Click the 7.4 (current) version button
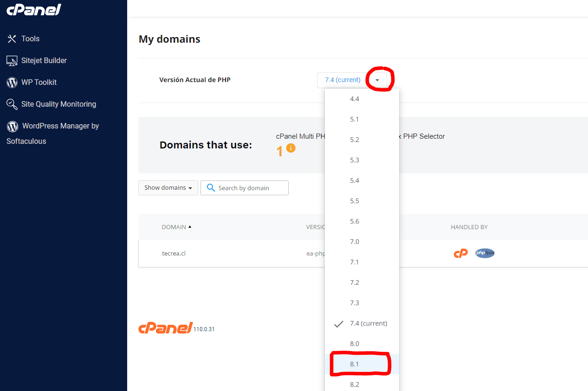Viewport: 588px width, 391px height. point(342,80)
